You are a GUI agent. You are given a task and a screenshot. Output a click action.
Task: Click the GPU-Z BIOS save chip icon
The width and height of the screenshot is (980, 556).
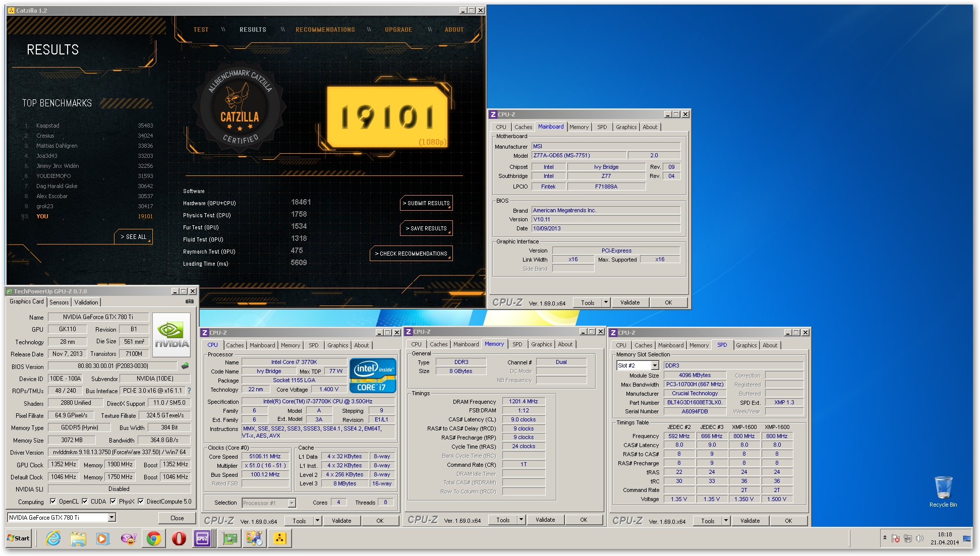click(x=185, y=365)
